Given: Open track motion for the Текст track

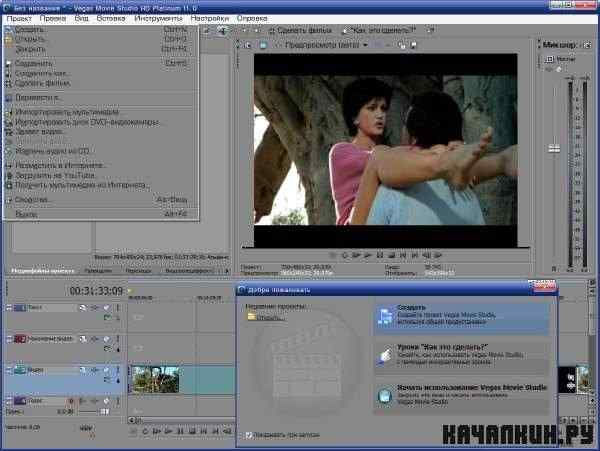Looking at the screenshot, I should pyautogui.click(x=82, y=308).
